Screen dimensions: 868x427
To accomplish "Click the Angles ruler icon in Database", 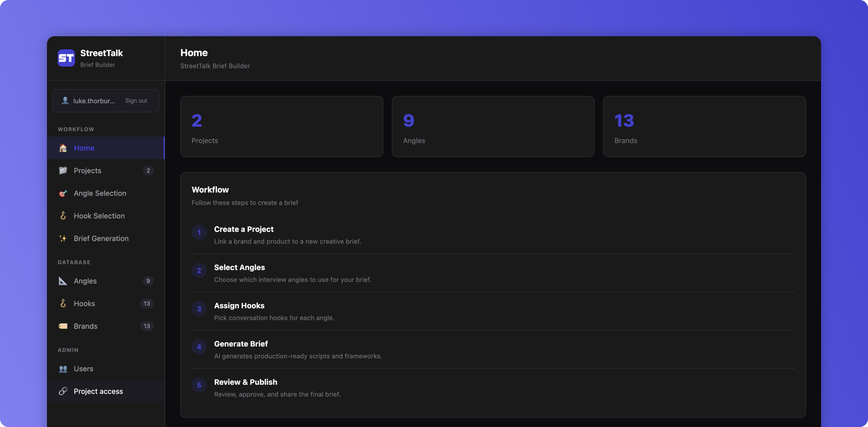I will point(63,281).
